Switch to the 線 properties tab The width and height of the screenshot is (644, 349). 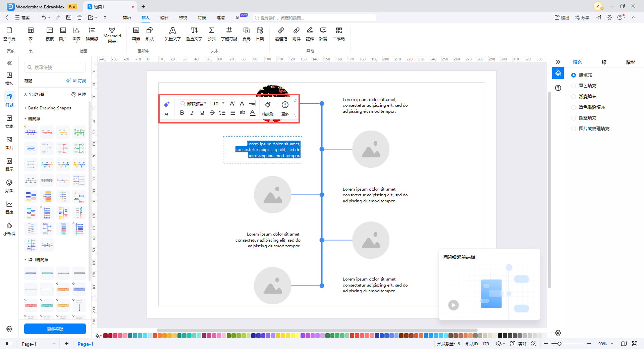pos(604,62)
